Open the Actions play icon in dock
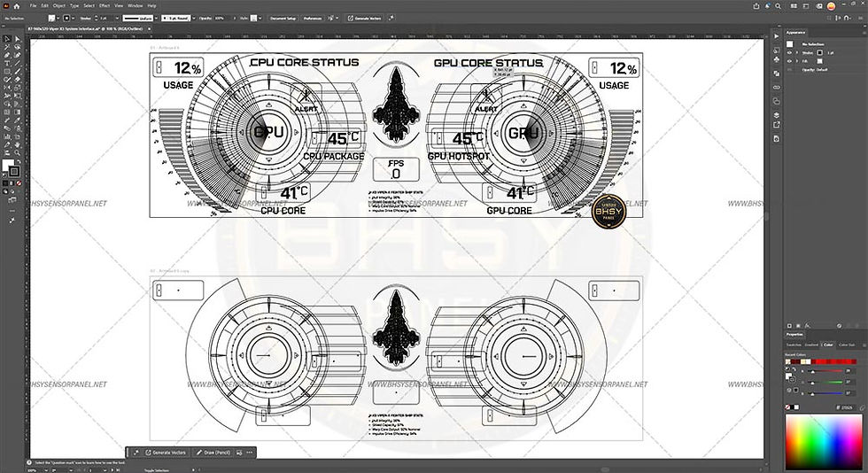 776,36
